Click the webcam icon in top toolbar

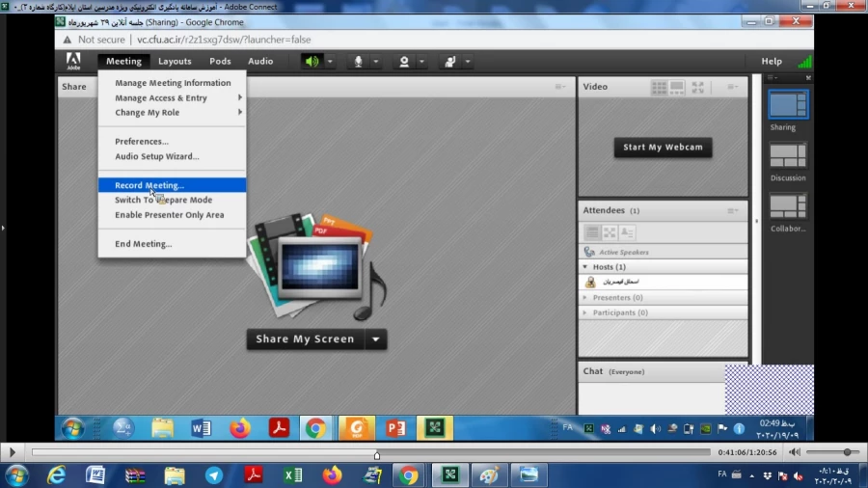coord(404,62)
